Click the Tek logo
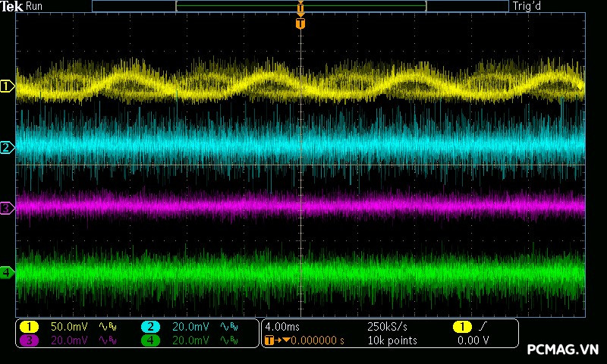The image size is (607, 364). [x=12, y=6]
